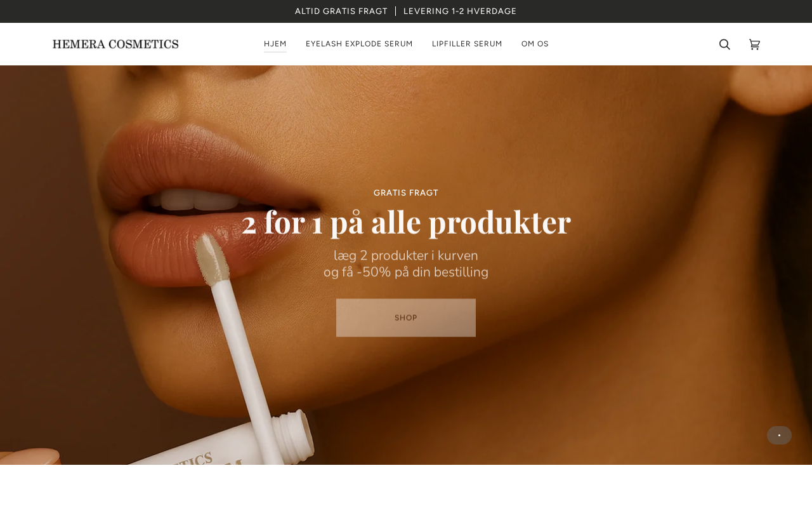Click the ALTID GRATIS FRAGT announcement text
The height and width of the screenshot is (508, 812).
pyautogui.click(x=341, y=11)
